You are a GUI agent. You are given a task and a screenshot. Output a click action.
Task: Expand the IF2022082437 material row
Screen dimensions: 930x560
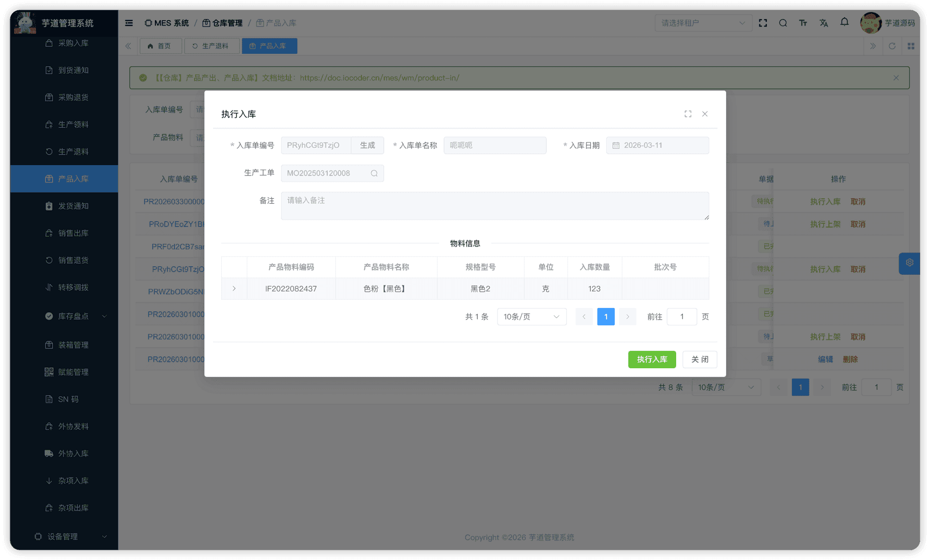234,289
